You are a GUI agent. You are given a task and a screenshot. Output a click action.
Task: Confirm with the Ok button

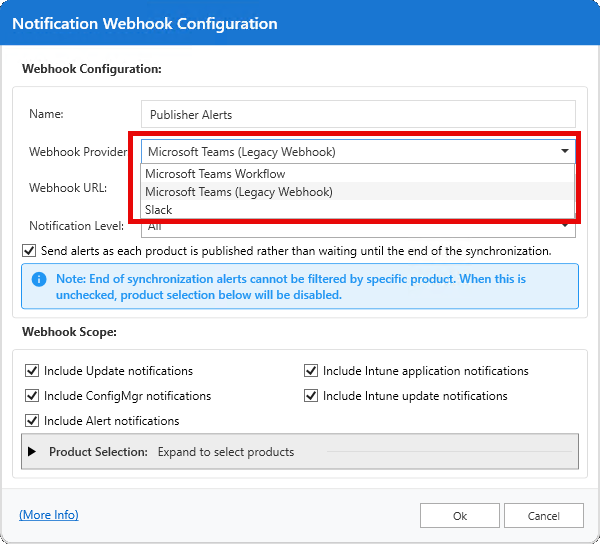pos(460,516)
